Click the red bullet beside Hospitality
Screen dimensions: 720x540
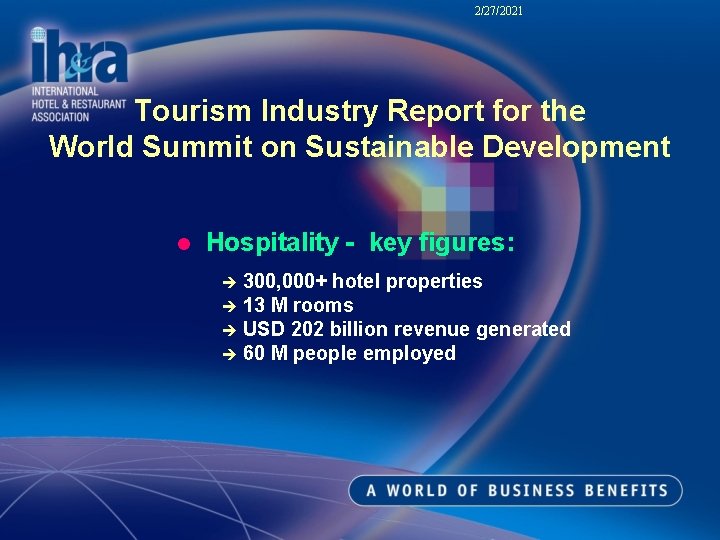tap(184, 244)
